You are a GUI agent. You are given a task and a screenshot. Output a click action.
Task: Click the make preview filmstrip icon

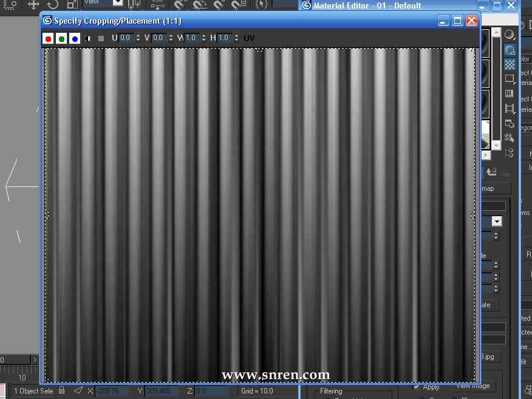click(510, 109)
